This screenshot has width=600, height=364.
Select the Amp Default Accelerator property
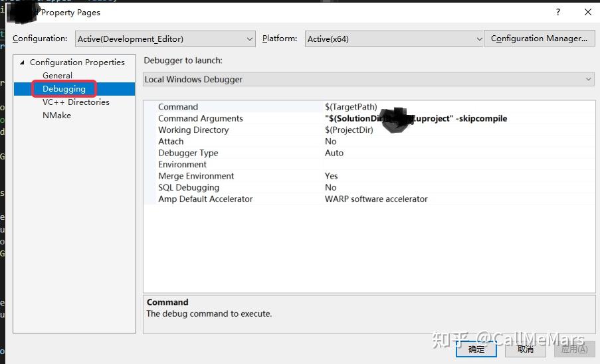pos(205,199)
